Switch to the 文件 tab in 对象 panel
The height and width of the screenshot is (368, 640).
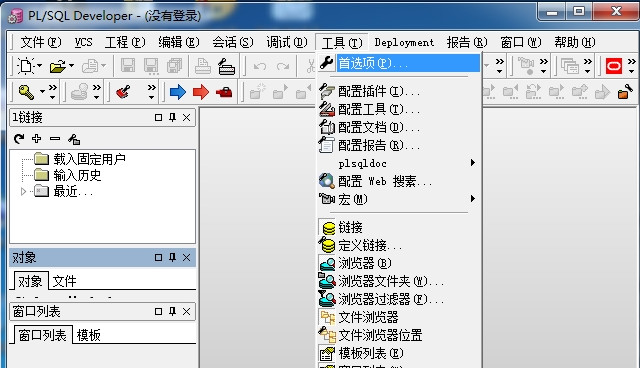coord(64,281)
